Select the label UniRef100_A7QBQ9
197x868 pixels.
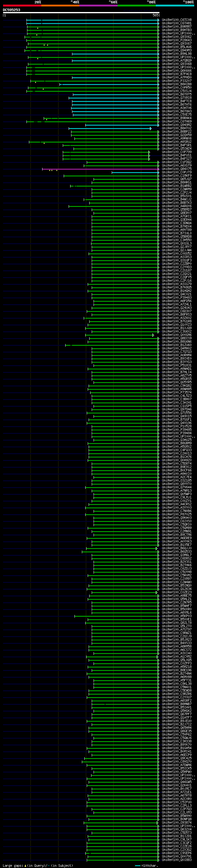177,61
